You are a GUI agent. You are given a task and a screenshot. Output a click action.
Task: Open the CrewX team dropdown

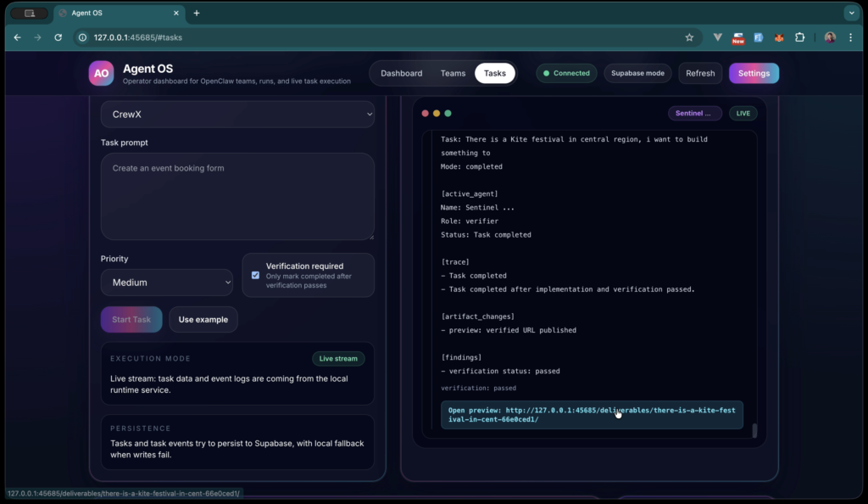point(237,113)
